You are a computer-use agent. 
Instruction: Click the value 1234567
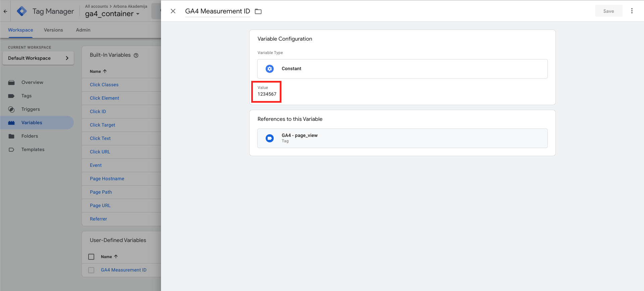pyautogui.click(x=267, y=94)
